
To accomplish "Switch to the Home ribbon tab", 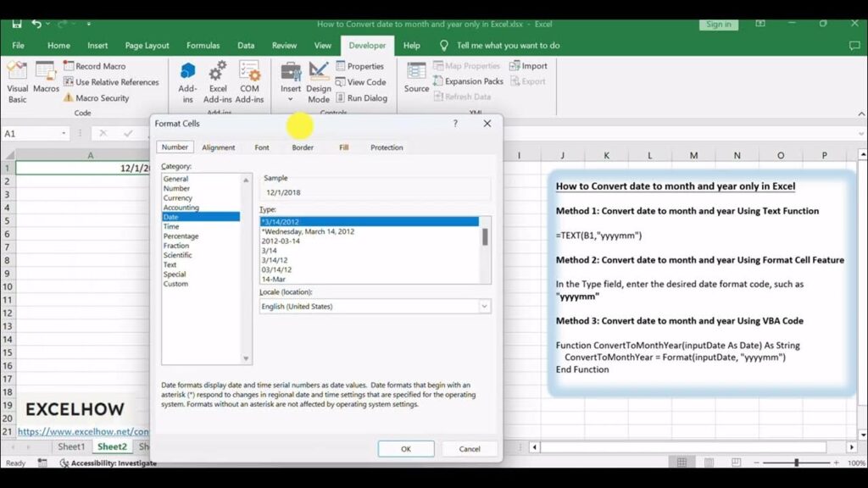I will coord(58,46).
